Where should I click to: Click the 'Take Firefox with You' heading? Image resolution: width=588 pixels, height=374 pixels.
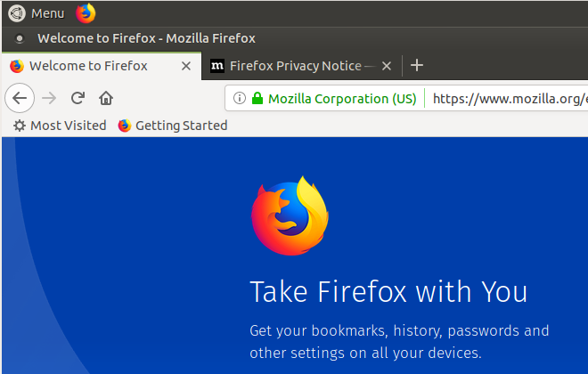tap(388, 291)
